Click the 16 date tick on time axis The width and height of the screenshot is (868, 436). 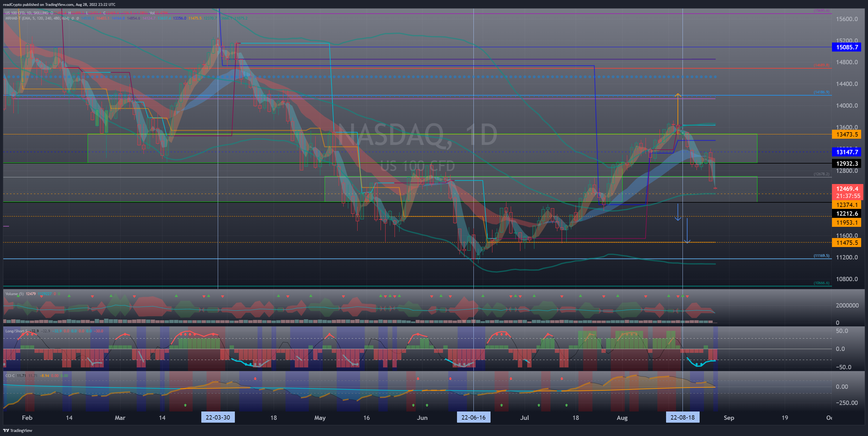[367, 417]
